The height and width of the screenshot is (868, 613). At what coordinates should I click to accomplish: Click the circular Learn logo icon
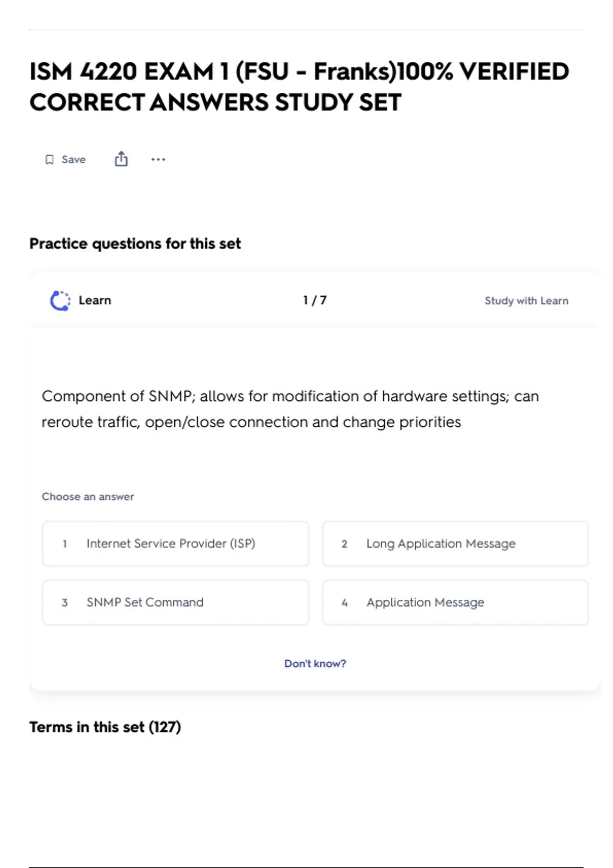point(60,301)
